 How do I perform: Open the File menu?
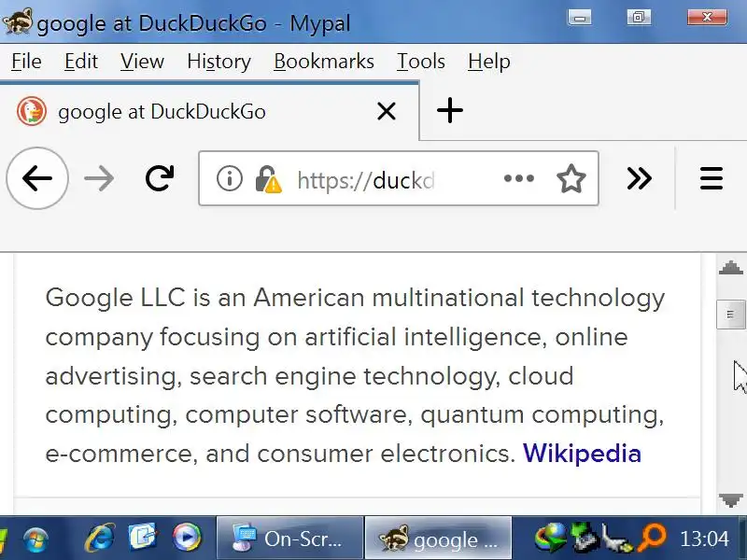26,62
